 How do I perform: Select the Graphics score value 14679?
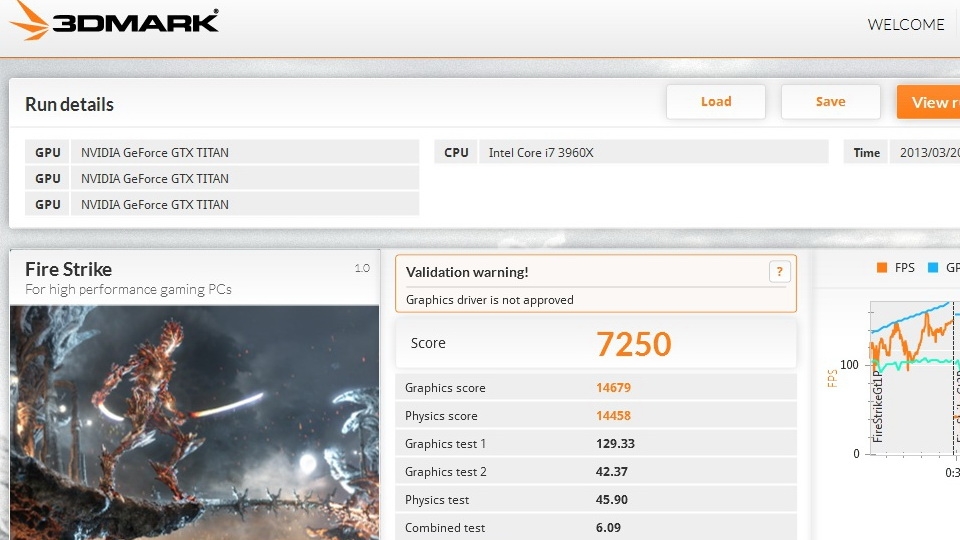613,388
